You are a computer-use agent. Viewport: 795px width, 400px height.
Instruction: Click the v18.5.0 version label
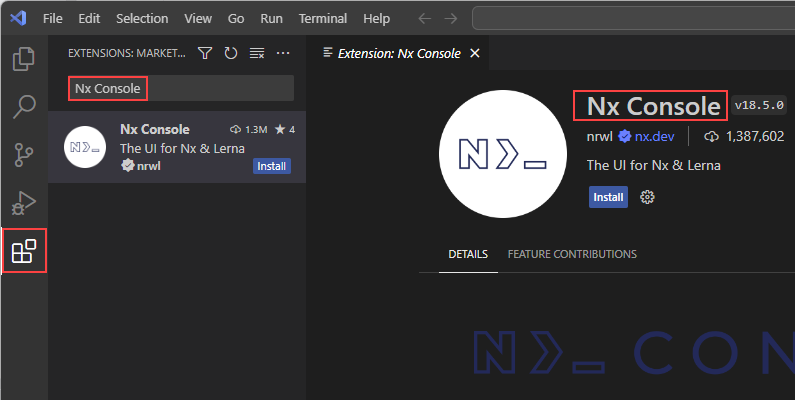[759, 105]
